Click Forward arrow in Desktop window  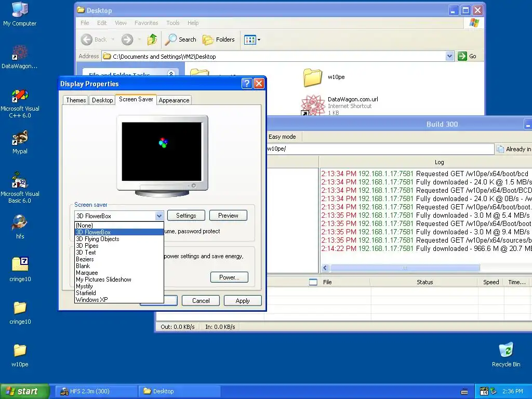tap(127, 39)
